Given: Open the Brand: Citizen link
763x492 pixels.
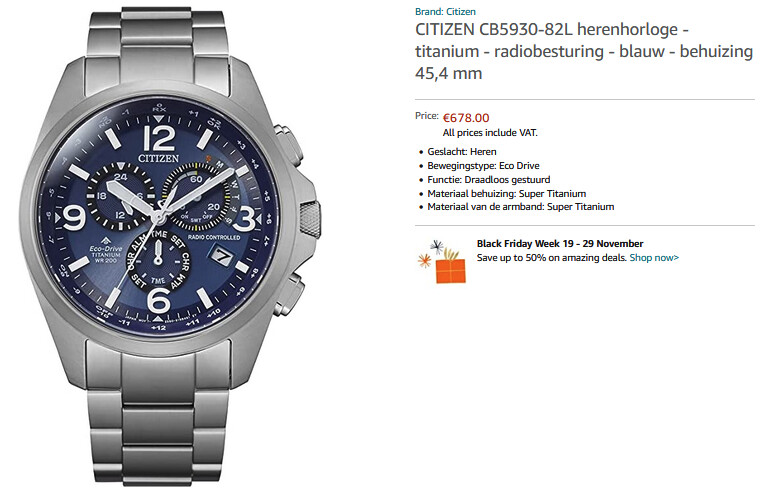Looking at the screenshot, I should click(x=445, y=12).
